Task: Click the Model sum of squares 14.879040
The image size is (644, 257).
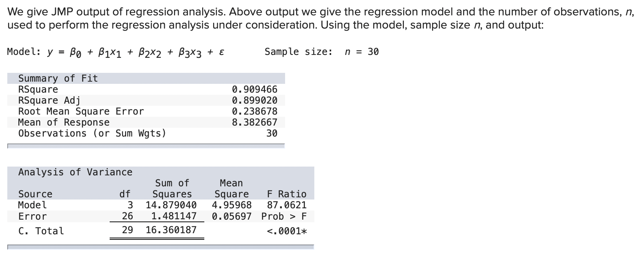Action: (171, 205)
